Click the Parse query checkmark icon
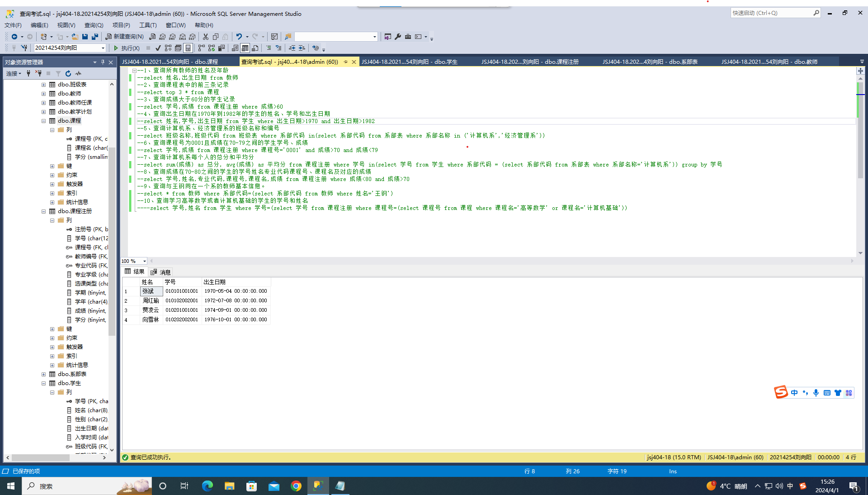Screen dimensions: 868x495 (x=158, y=48)
